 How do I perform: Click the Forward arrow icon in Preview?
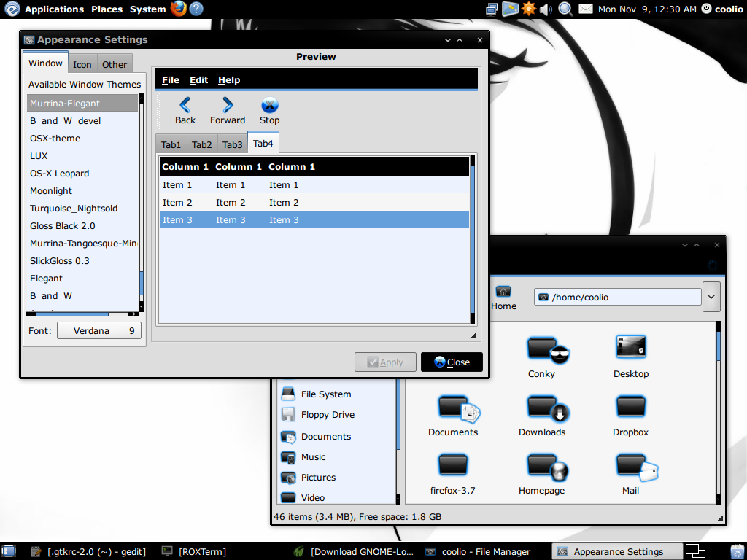click(228, 105)
